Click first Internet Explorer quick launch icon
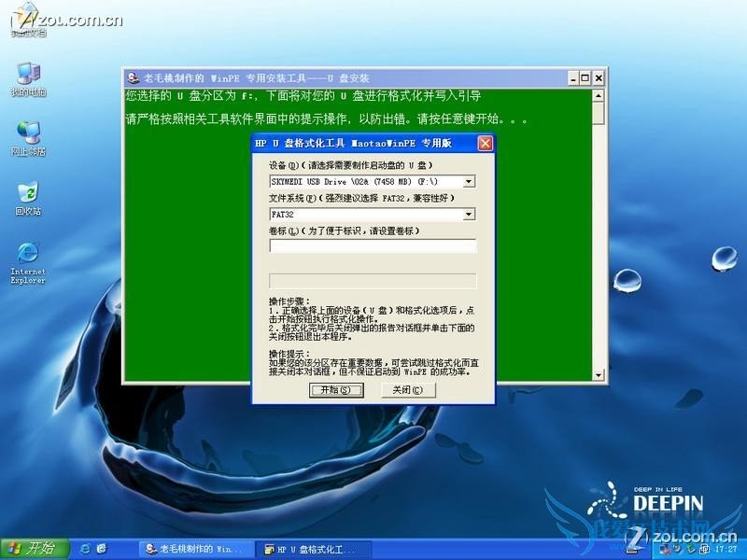Screen dimensions: 747x560 pos(86,548)
